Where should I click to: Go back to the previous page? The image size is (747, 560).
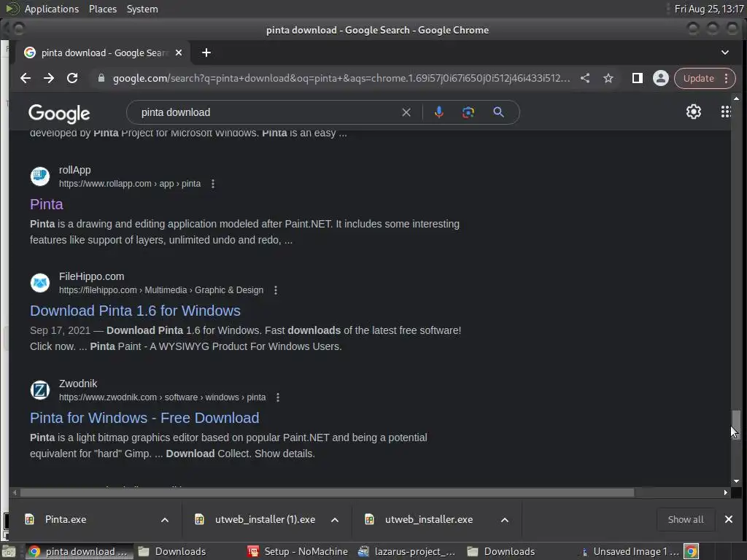26,78
